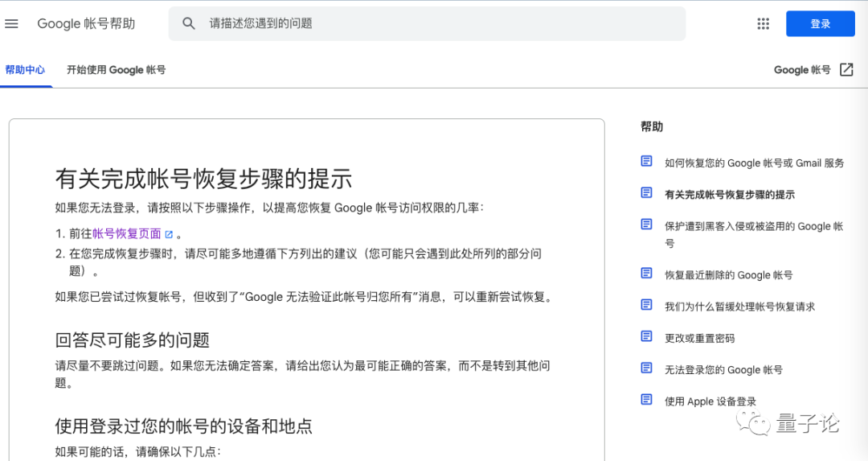This screenshot has height=461, width=868.
Task: Click article icon next to 更改或重置密码
Action: point(646,336)
